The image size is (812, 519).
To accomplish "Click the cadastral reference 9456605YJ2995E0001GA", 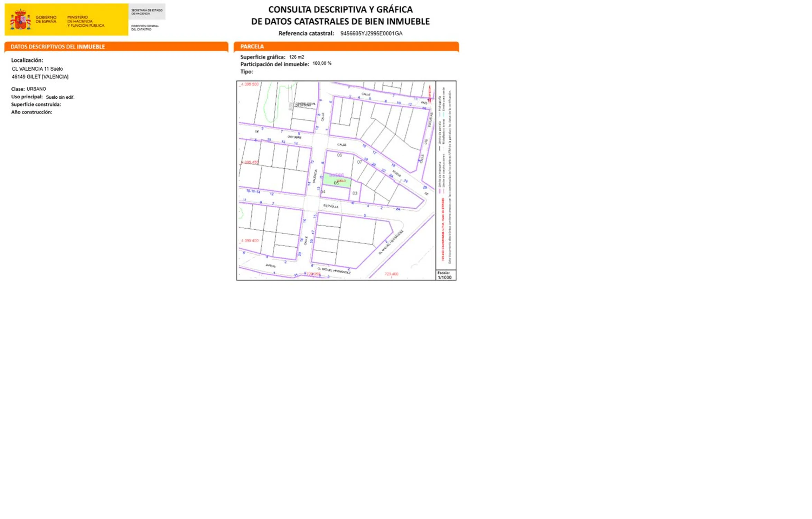I will (371, 34).
